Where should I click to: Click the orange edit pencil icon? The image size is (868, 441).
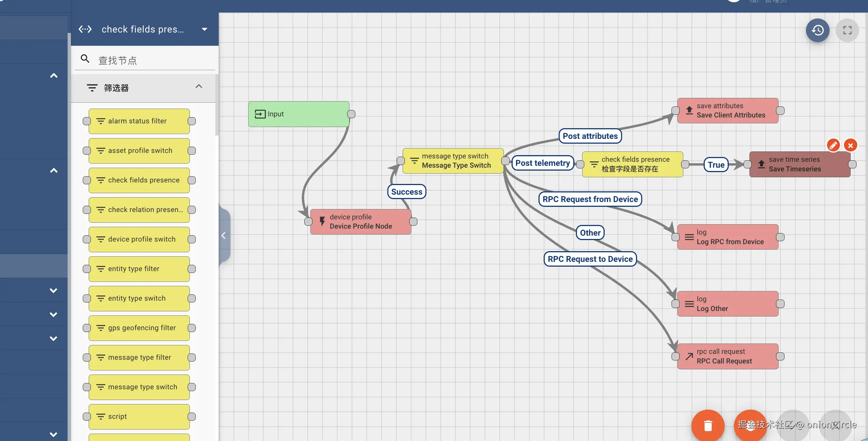point(833,145)
